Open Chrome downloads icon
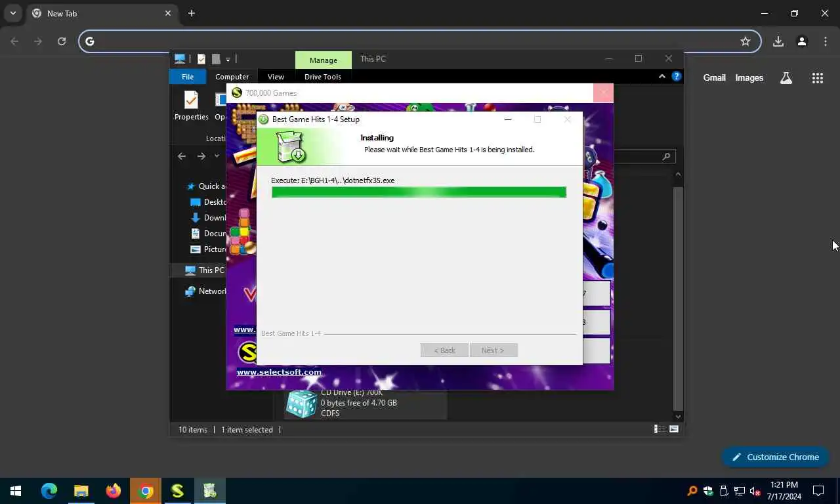The width and height of the screenshot is (840, 504). pyautogui.click(x=778, y=41)
